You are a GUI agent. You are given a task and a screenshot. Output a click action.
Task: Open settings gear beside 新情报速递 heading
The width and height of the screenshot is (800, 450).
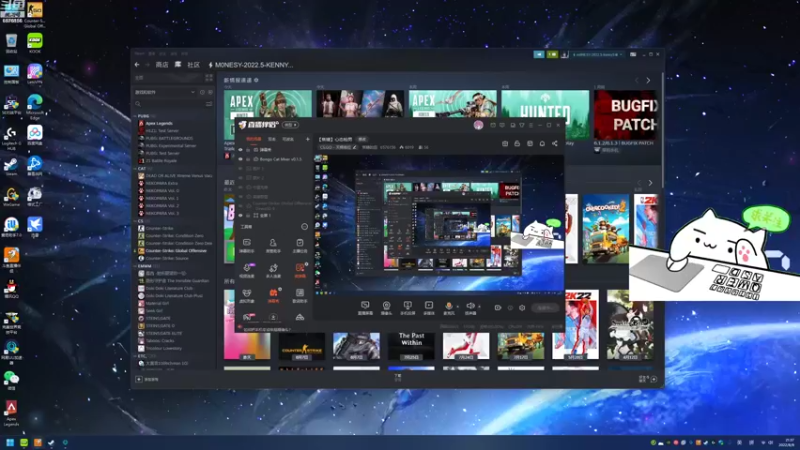(x=256, y=80)
